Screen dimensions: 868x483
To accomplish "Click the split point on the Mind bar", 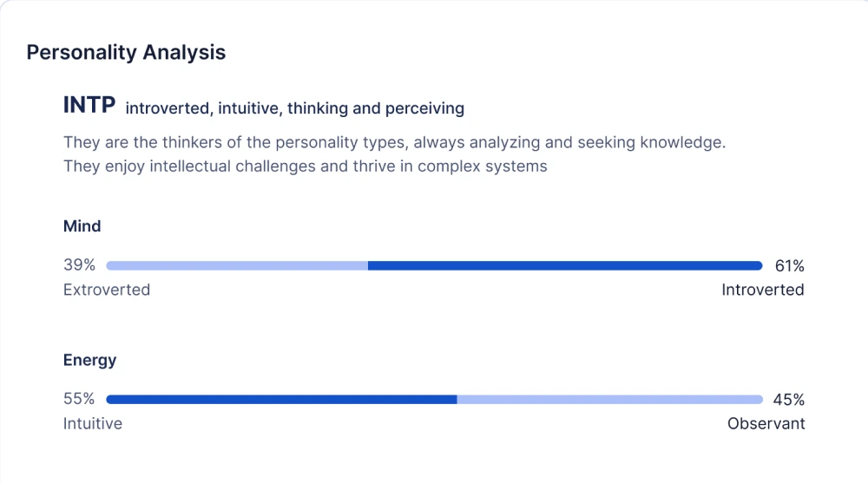I will 368,265.
